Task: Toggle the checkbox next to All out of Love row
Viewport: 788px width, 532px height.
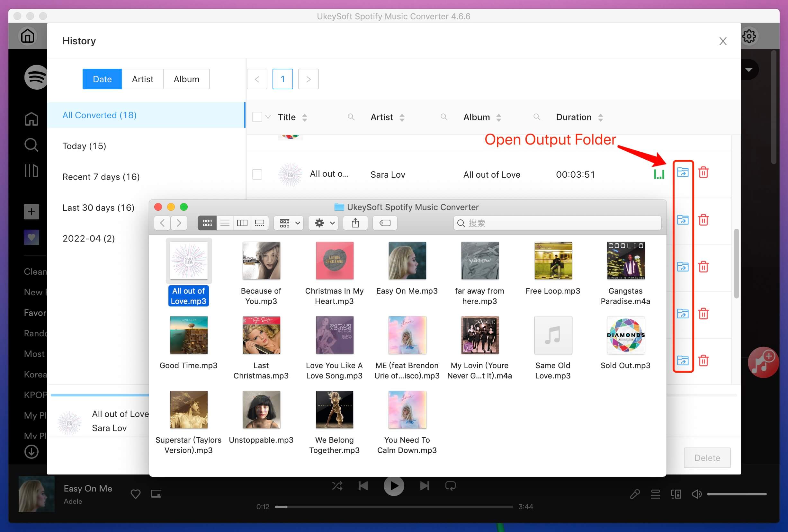Action: (x=257, y=174)
